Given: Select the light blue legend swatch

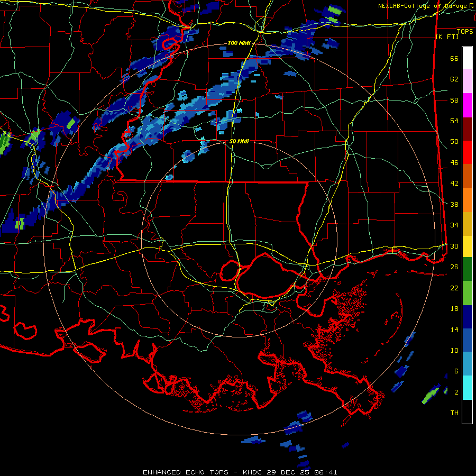Looking at the screenshot, I should click(467, 364).
